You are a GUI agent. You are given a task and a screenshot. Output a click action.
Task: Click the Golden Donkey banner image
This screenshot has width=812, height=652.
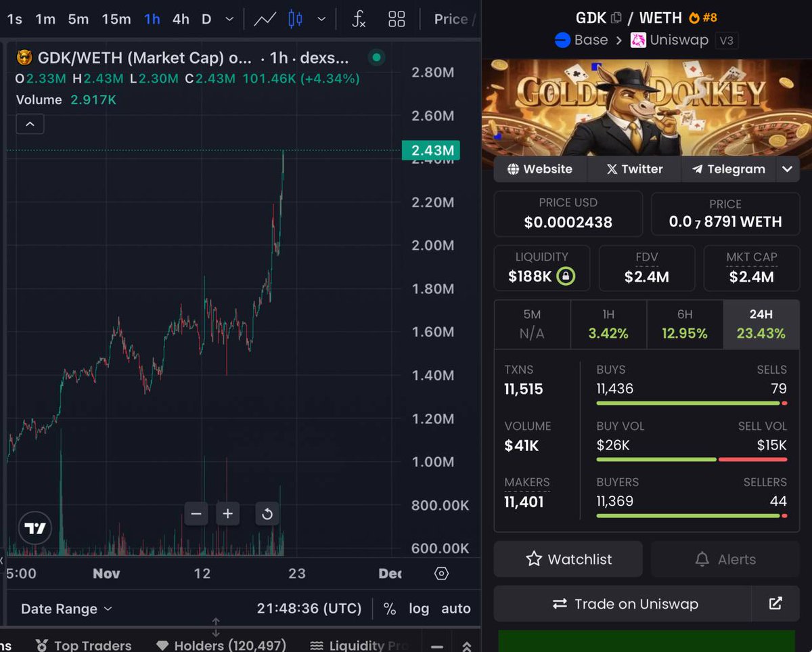coord(647,107)
